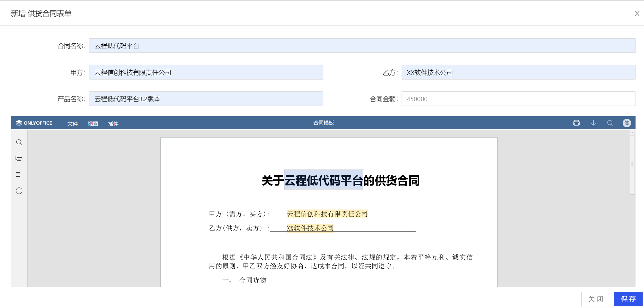Open the Comments panel in the sidebar
Screen dimensions: 644x308
point(19,158)
